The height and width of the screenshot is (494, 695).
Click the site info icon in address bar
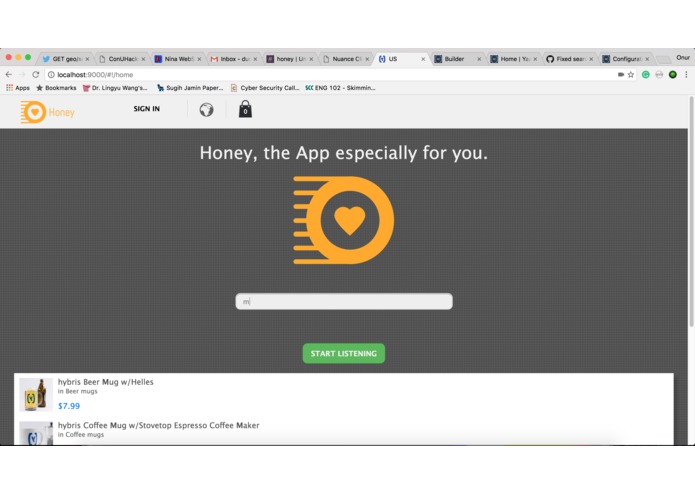[x=51, y=74]
